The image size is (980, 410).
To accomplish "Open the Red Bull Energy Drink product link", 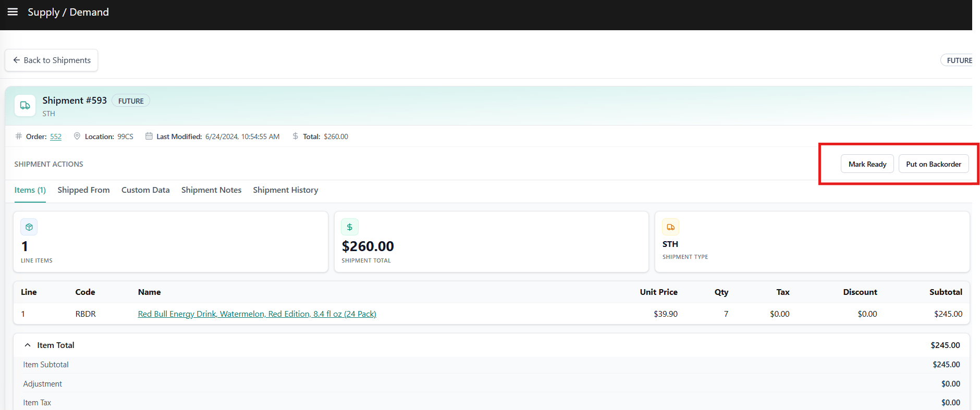I will pos(257,314).
